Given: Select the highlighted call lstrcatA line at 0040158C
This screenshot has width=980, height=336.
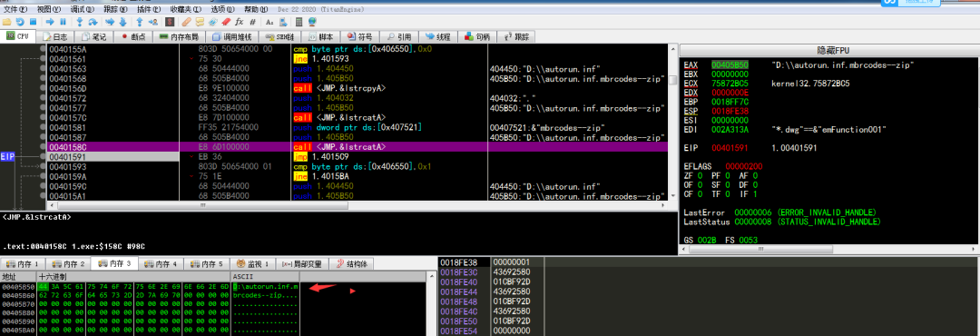Looking at the screenshot, I should [358, 146].
